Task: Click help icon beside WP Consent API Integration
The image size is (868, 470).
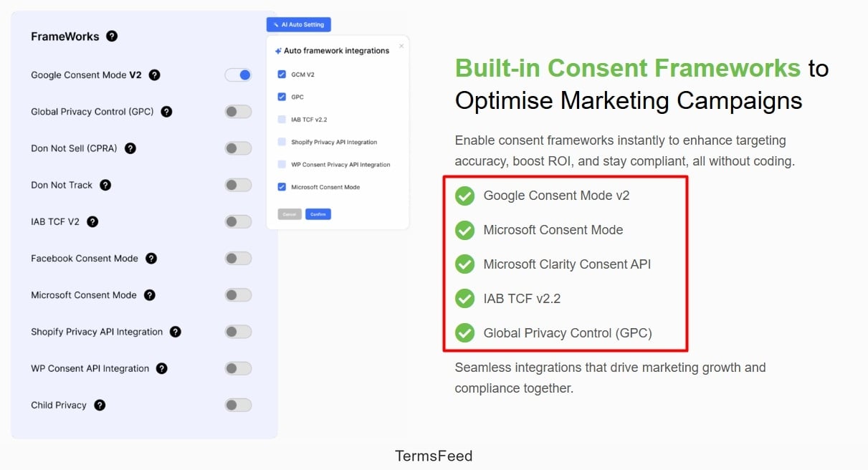Action: (162, 368)
